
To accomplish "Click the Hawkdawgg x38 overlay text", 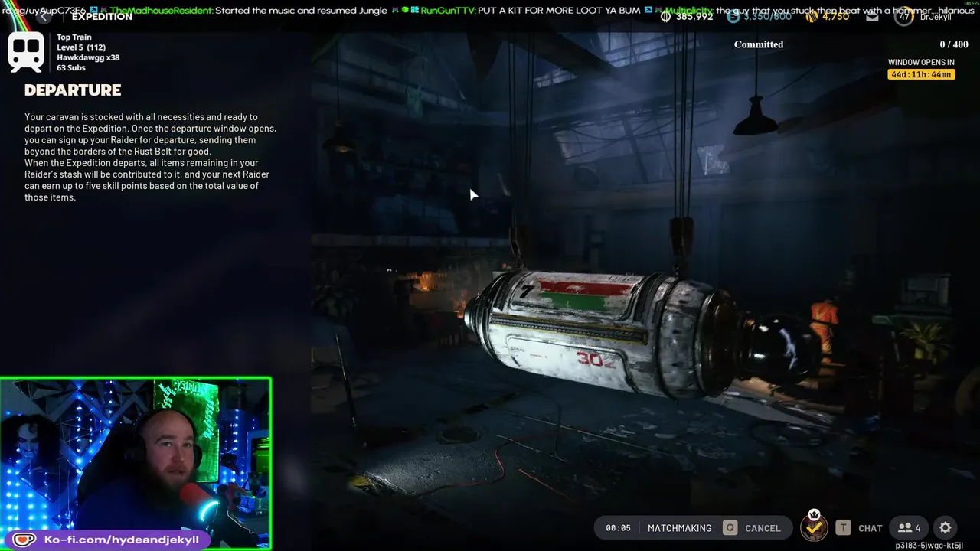I will pos(88,57).
